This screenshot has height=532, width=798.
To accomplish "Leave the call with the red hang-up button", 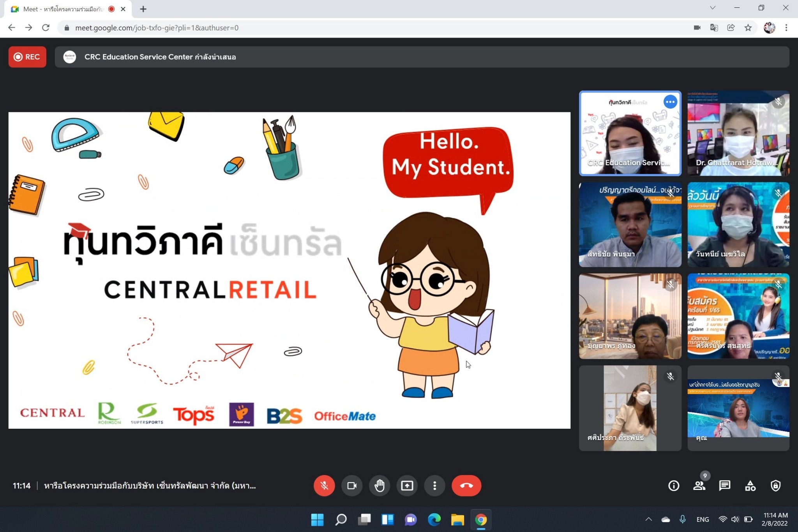I will pyautogui.click(x=466, y=486).
